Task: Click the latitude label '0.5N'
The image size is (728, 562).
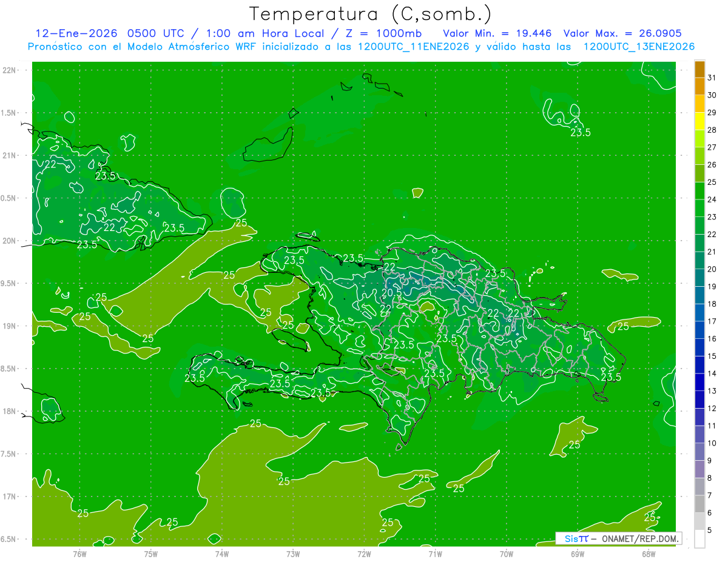Action: (x=9, y=198)
